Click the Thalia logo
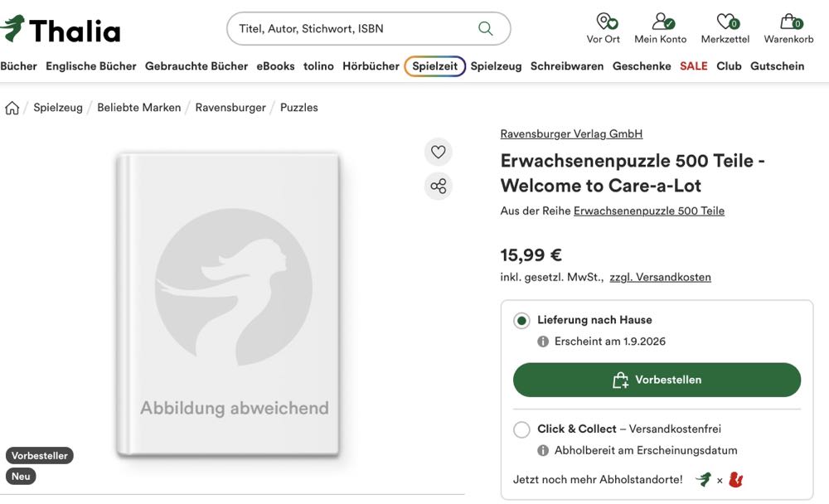This screenshot has height=504, width=829. [61, 29]
